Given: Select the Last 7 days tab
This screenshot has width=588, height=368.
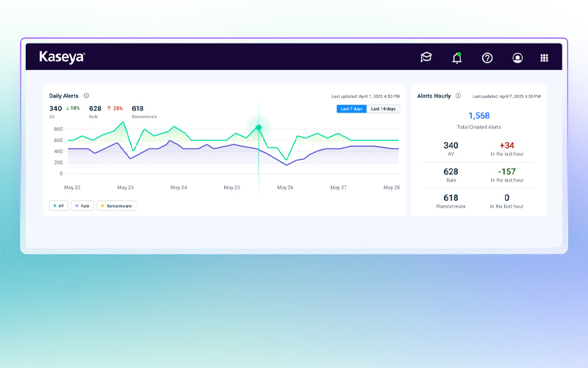Looking at the screenshot, I should 351,109.
